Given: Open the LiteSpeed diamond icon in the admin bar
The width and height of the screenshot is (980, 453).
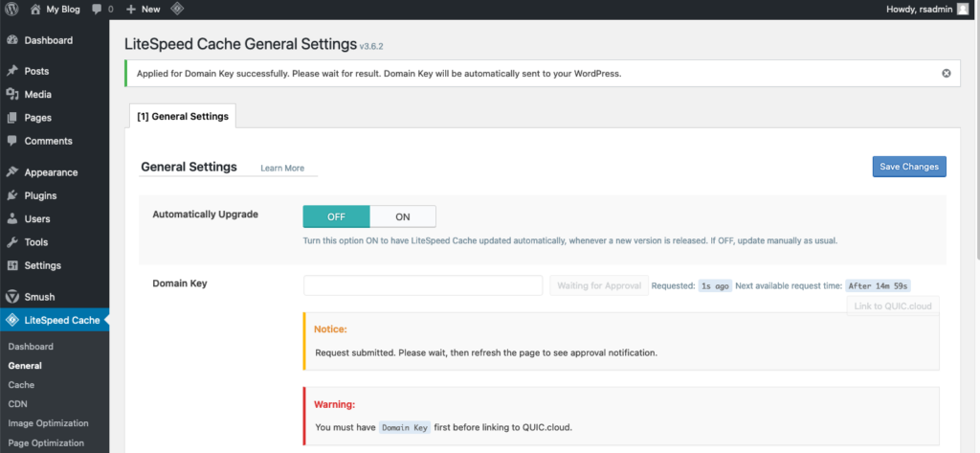Looking at the screenshot, I should click(177, 10).
